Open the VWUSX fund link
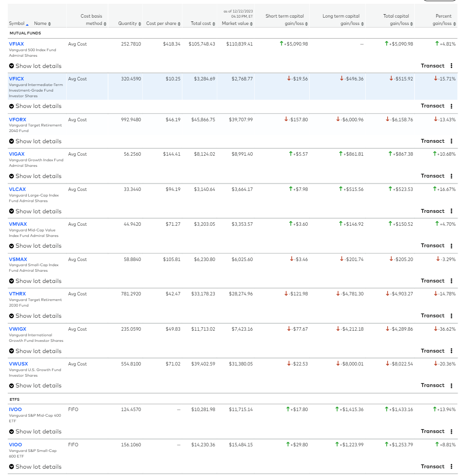 click(18, 364)
